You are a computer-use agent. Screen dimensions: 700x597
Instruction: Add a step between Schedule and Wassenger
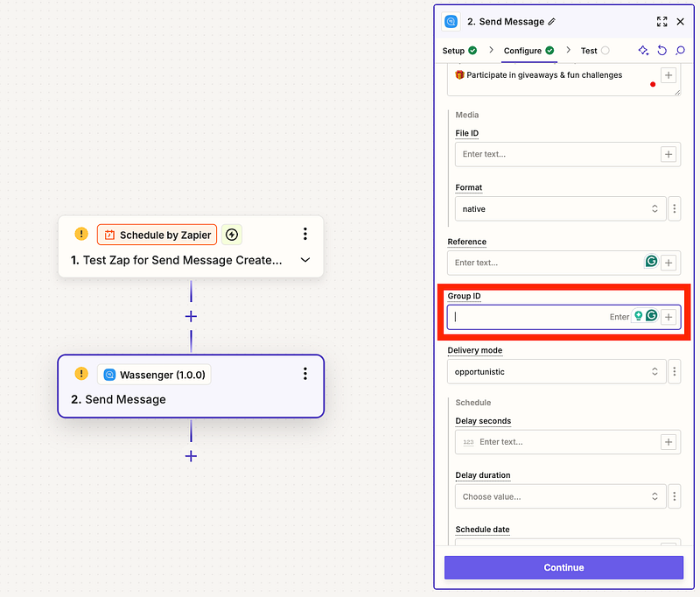[x=191, y=316]
